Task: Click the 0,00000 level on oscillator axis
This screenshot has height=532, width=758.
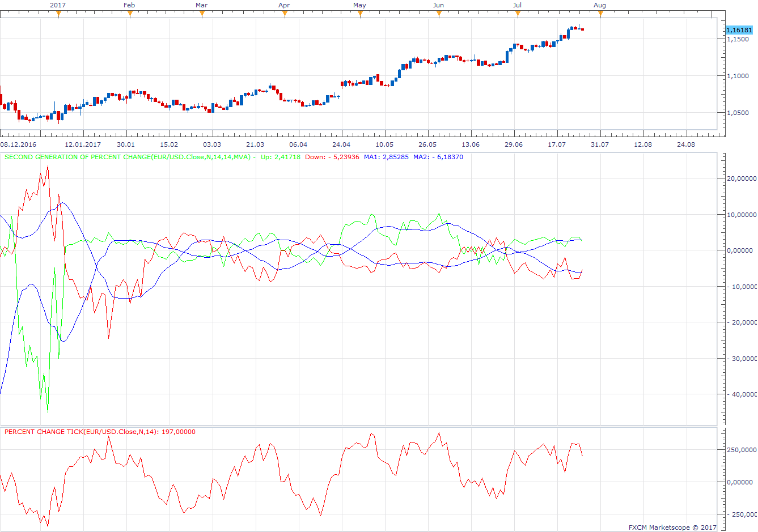Action: pyautogui.click(x=740, y=250)
